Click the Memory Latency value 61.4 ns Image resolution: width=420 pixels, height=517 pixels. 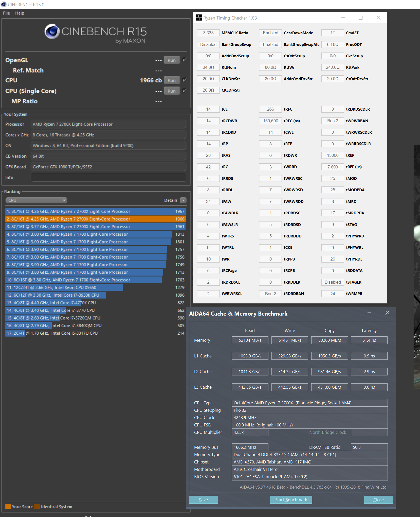[x=369, y=340]
